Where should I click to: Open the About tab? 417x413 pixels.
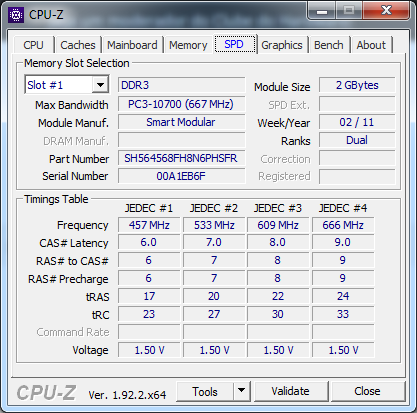click(x=371, y=45)
